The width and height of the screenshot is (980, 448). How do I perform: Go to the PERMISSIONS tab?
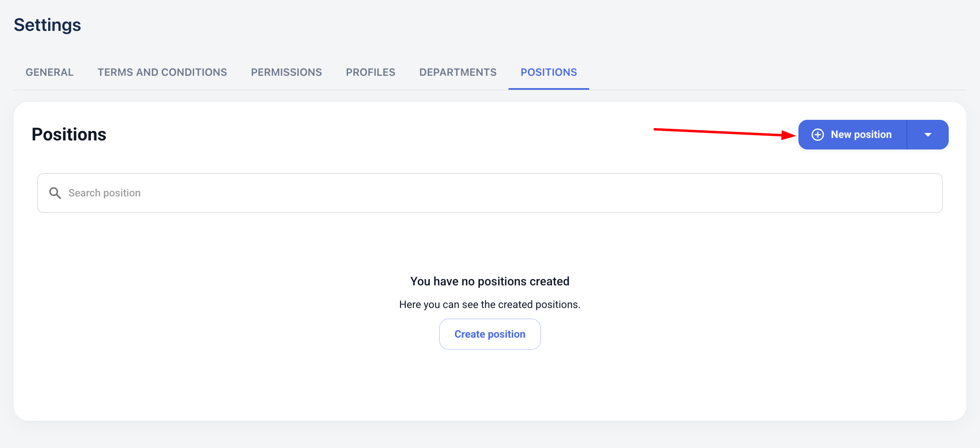click(286, 72)
